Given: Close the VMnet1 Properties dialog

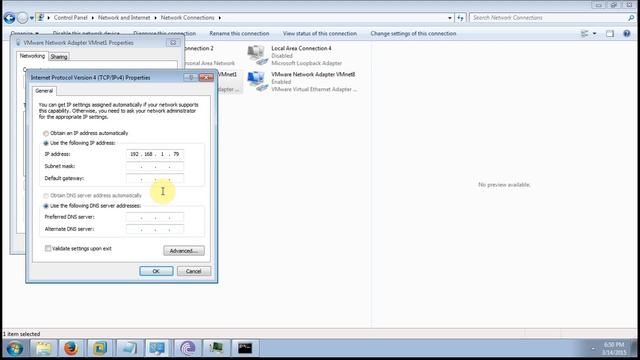Looking at the screenshot, I should pos(173,42).
